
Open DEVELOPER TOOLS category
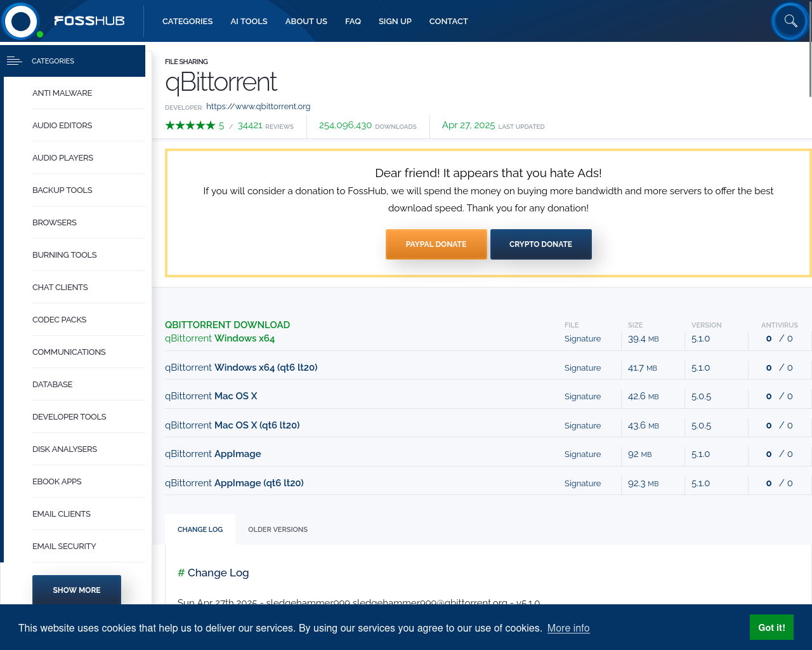pyautogui.click(x=69, y=416)
